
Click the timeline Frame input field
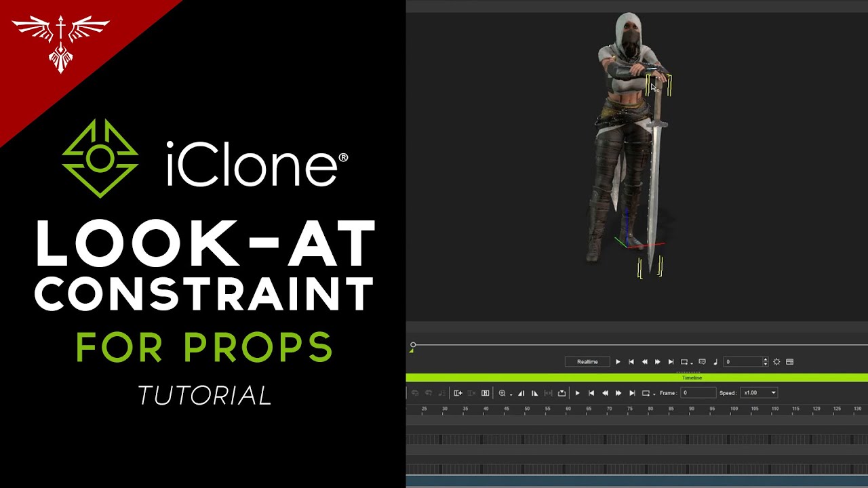point(698,393)
